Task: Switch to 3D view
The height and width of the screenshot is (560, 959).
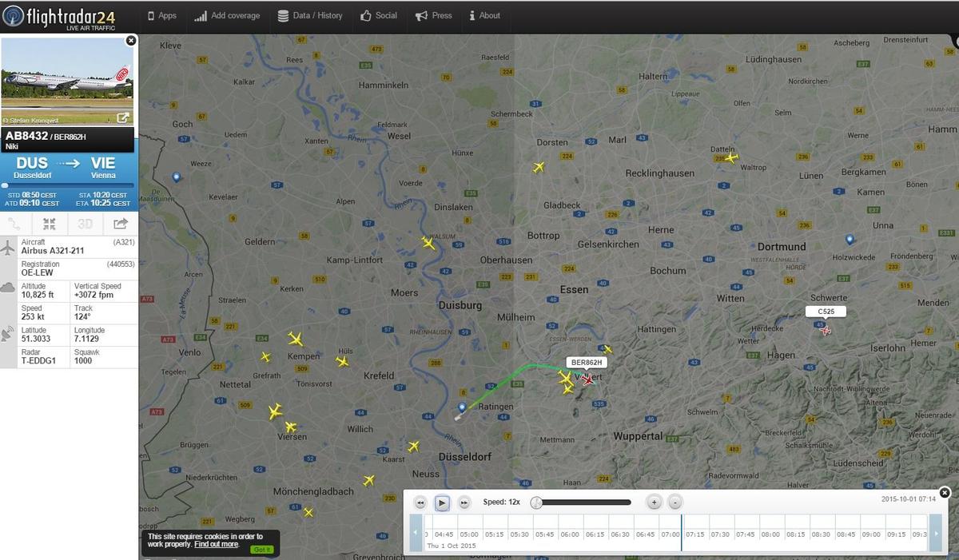Action: pos(86,224)
